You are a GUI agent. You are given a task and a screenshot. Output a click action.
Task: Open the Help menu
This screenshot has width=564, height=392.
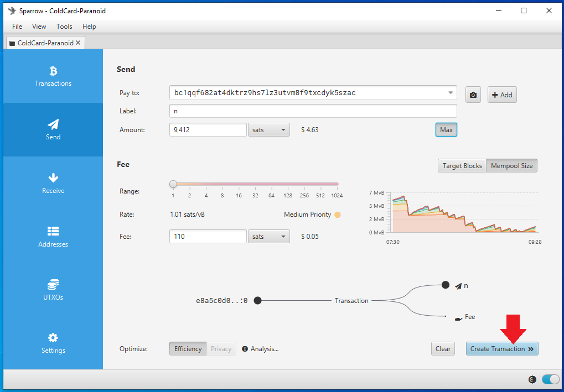[x=89, y=26]
